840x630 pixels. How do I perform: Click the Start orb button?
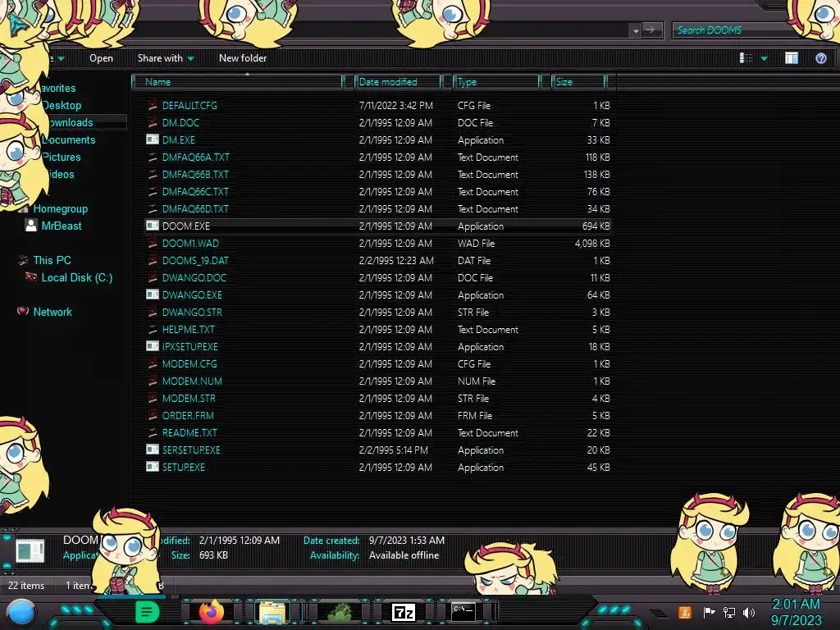(x=21, y=613)
